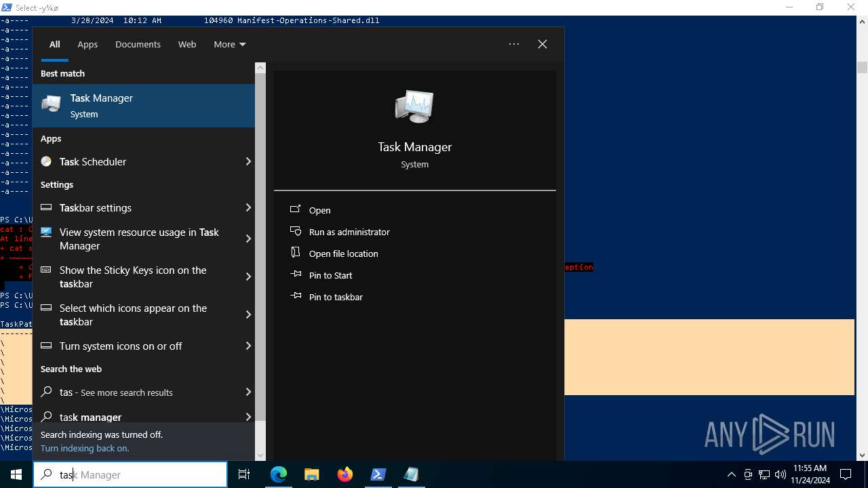Click Turn indexing back on link

85,448
